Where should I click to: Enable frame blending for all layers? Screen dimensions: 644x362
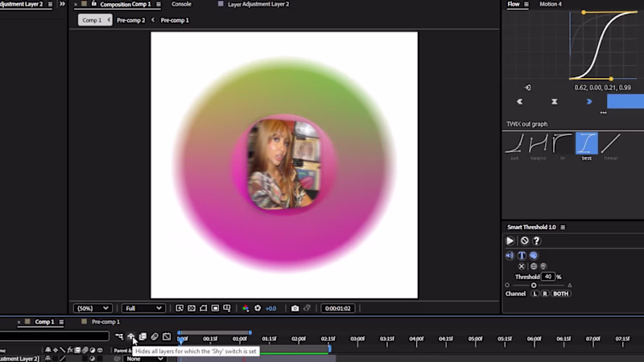pos(143,336)
